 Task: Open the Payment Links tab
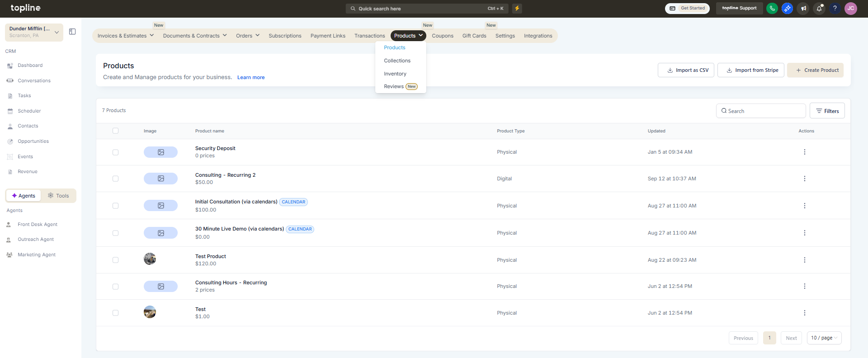pos(328,36)
